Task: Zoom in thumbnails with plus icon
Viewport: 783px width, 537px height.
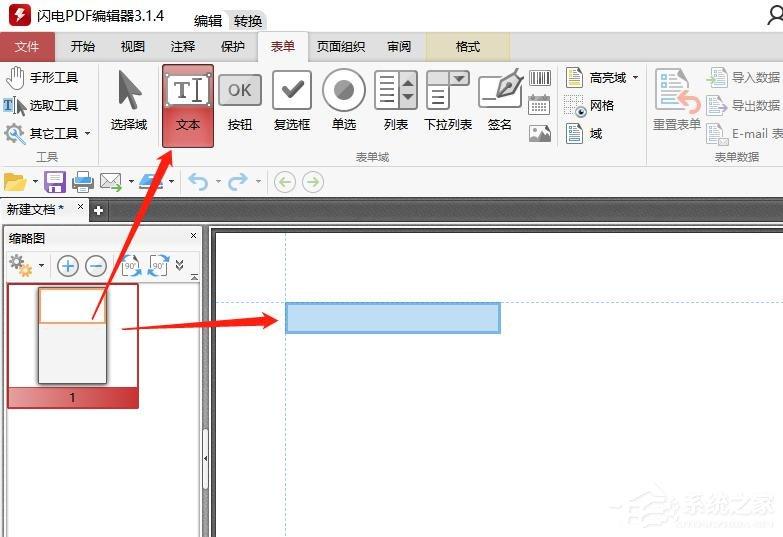Action: click(x=68, y=266)
